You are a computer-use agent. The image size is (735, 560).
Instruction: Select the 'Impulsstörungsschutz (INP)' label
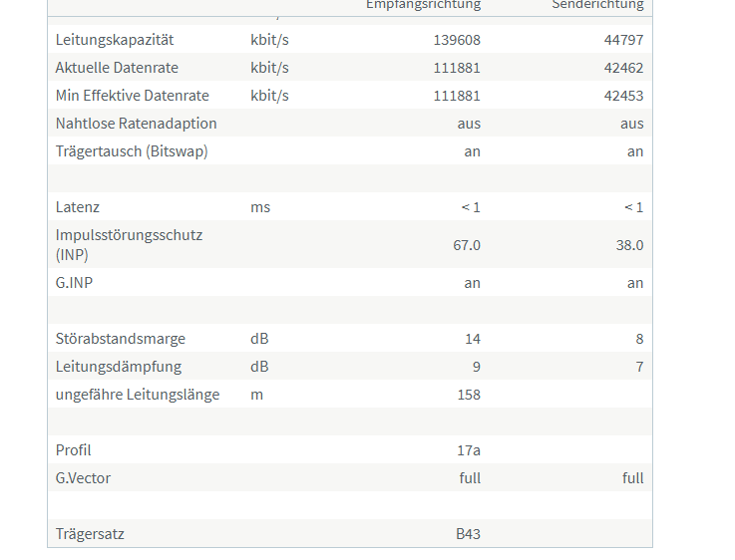tap(129, 244)
